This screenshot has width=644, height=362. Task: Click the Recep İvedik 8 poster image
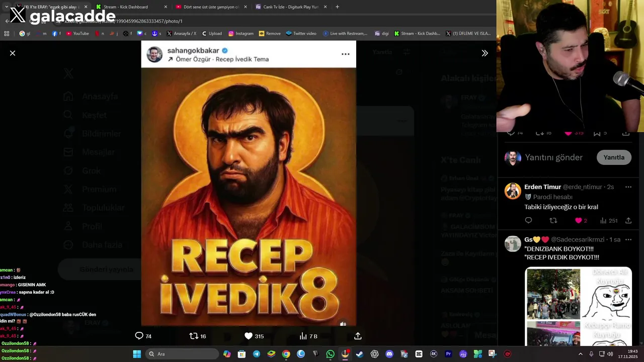pos(249,197)
